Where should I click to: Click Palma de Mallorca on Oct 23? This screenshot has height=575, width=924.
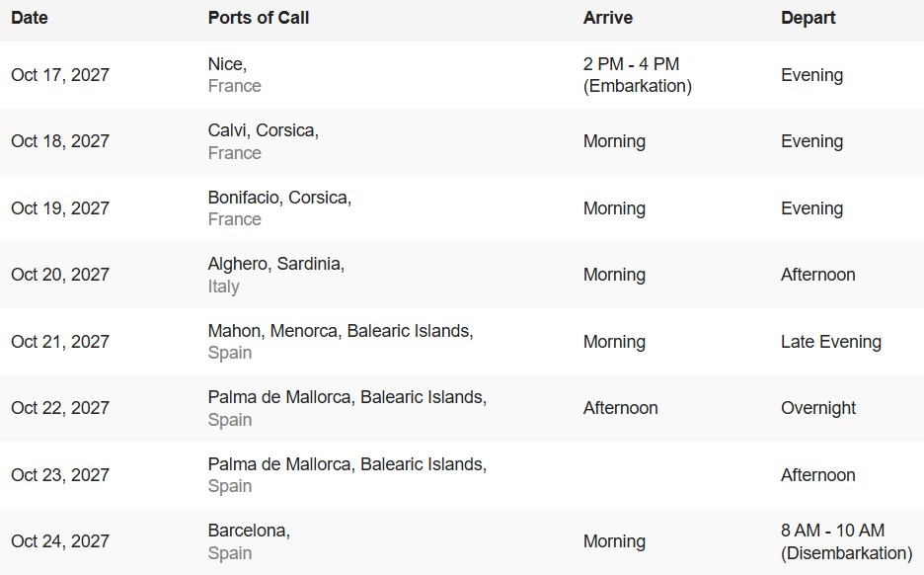tap(346, 464)
